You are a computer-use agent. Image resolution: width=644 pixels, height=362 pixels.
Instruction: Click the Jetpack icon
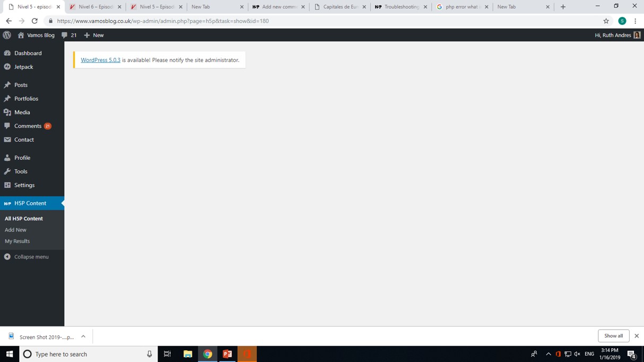coord(7,67)
